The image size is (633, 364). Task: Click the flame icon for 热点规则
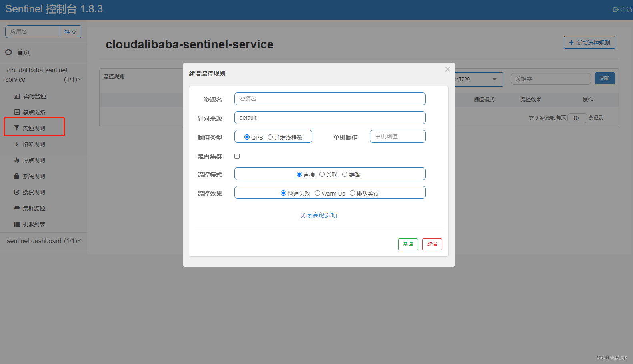point(17,160)
